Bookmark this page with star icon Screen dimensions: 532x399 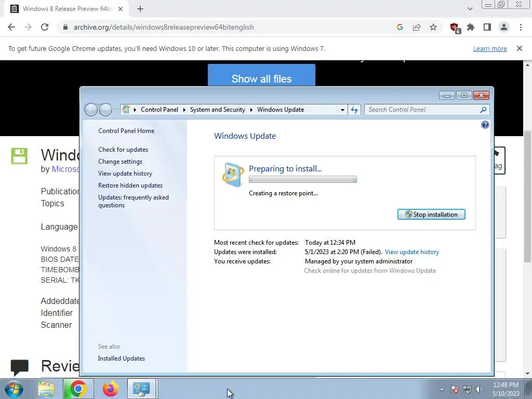click(433, 27)
